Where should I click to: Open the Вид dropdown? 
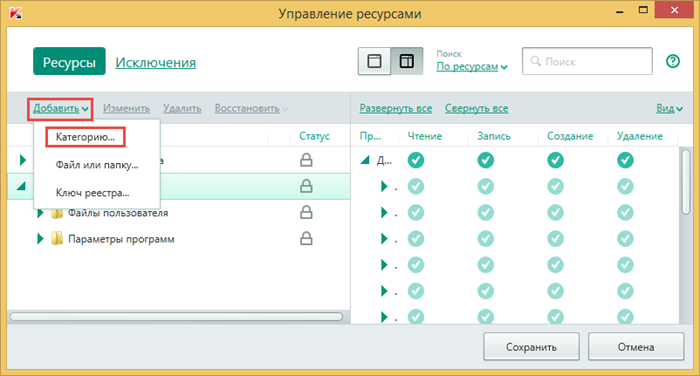[669, 109]
